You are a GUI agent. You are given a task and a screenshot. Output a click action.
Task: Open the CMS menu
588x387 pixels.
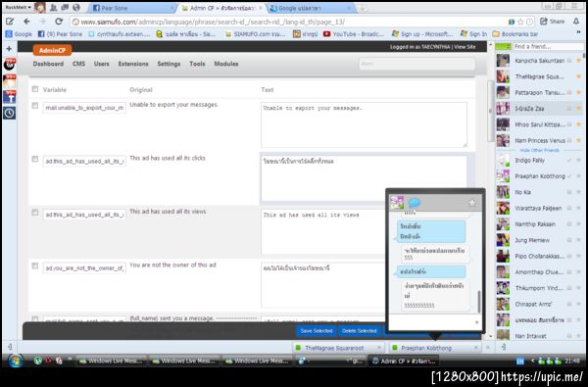coord(78,64)
